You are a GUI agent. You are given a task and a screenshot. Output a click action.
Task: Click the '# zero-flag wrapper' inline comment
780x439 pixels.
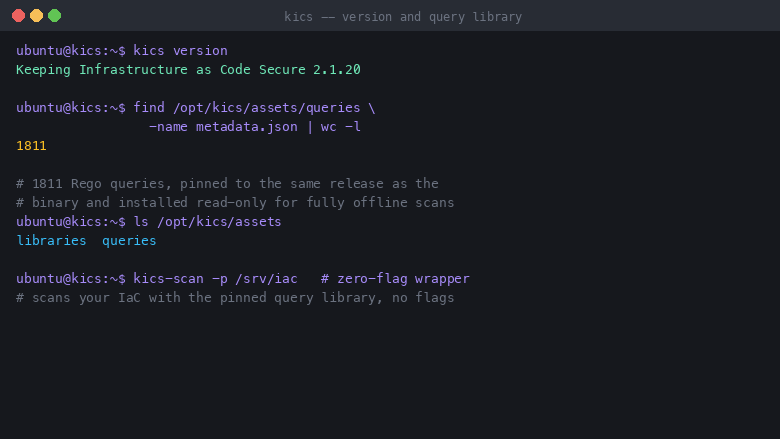pyautogui.click(x=395, y=279)
